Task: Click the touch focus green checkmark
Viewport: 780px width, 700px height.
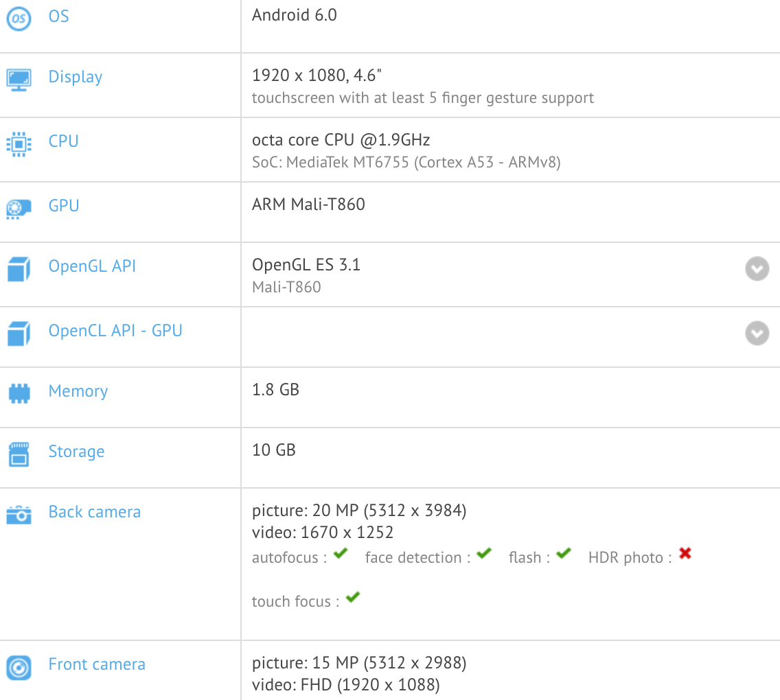Action: click(x=353, y=597)
